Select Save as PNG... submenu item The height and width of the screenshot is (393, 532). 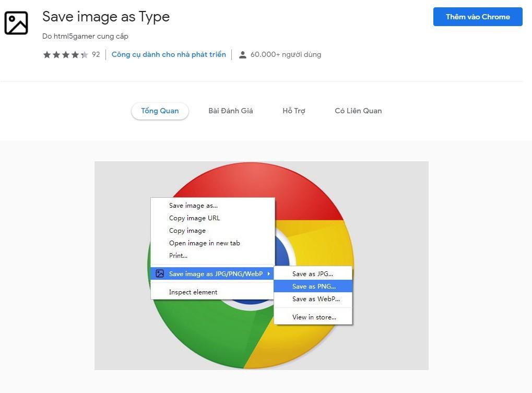pos(313,286)
